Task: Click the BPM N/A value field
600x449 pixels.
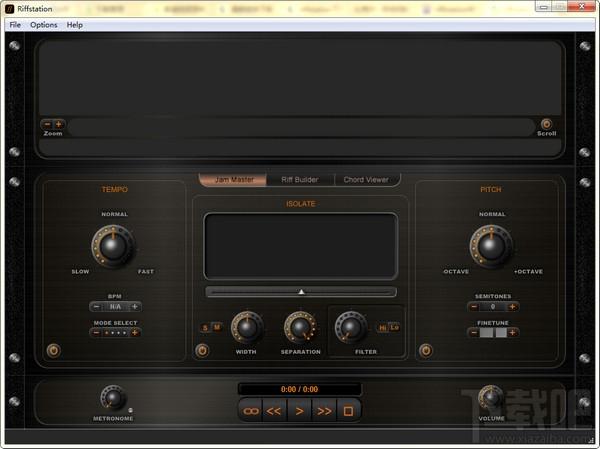Action: tap(116, 307)
